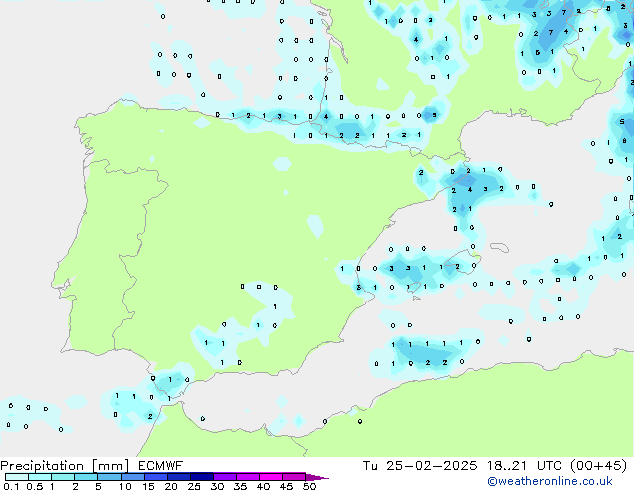634x490 pixels.
Task: Click the '18..21 UTC' time text
Action: (524, 466)
